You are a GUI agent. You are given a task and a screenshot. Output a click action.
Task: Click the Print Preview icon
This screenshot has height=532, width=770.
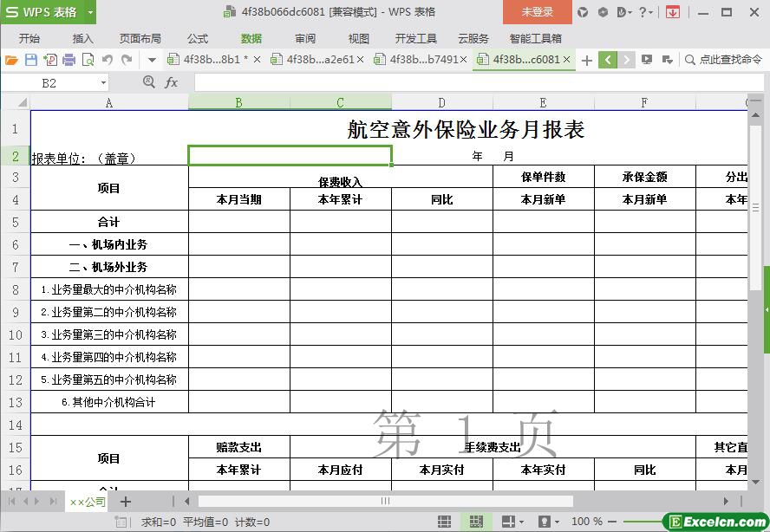click(88, 60)
